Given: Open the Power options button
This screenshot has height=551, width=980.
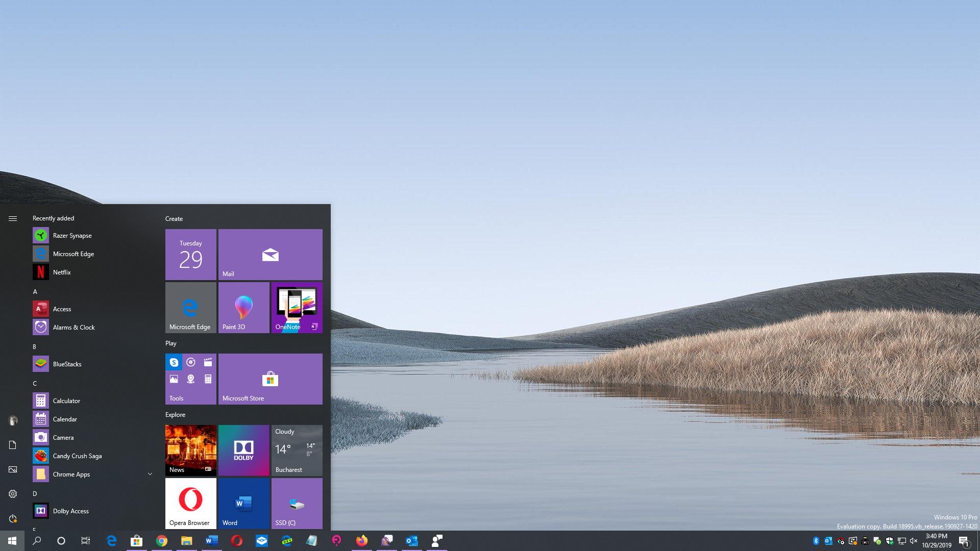Looking at the screenshot, I should pos(13,518).
